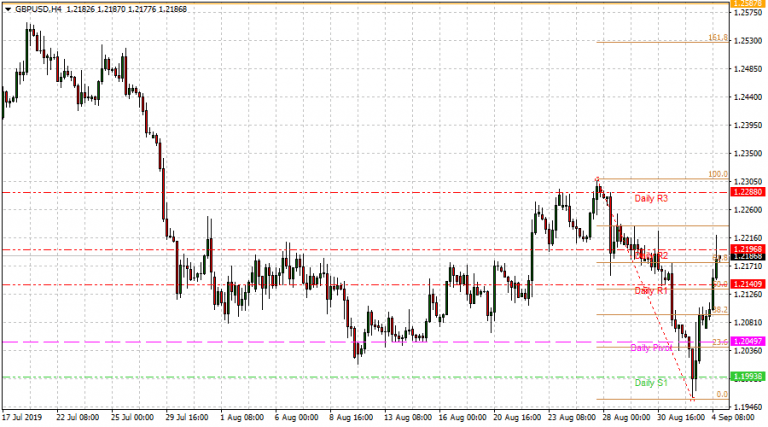Select the 161.8 Fibonacci level label
768x427 pixels.
[x=716, y=38]
